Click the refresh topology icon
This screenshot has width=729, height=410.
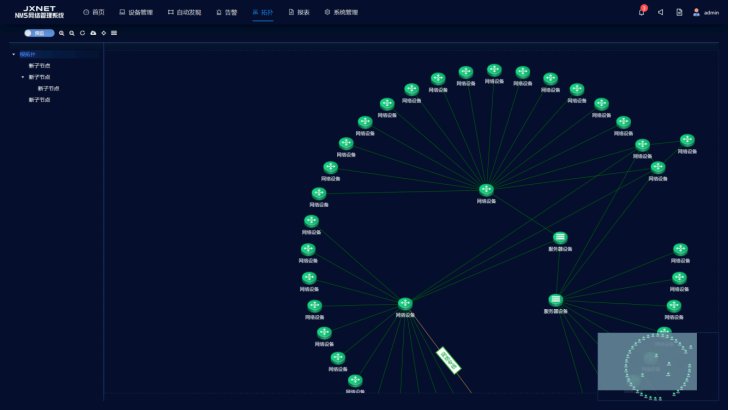(x=82, y=33)
